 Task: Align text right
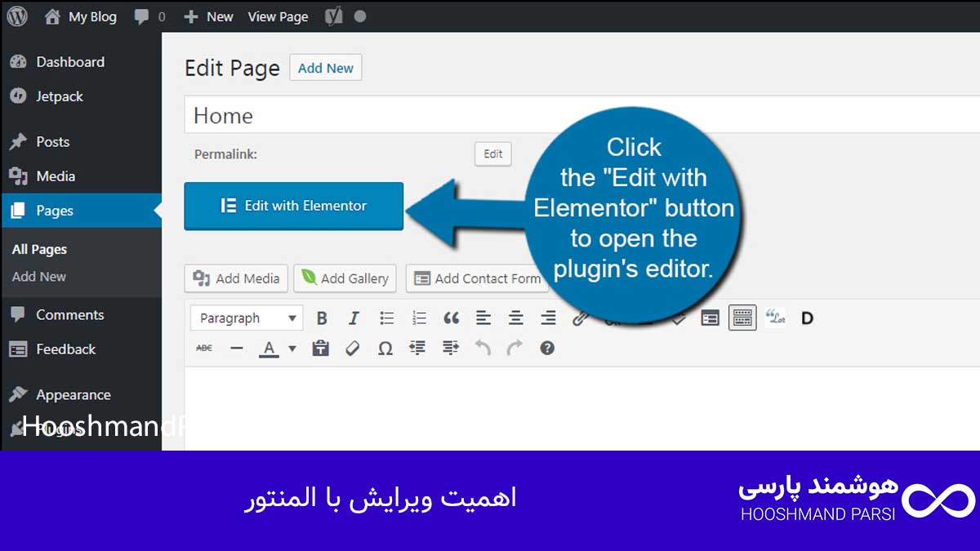(548, 318)
